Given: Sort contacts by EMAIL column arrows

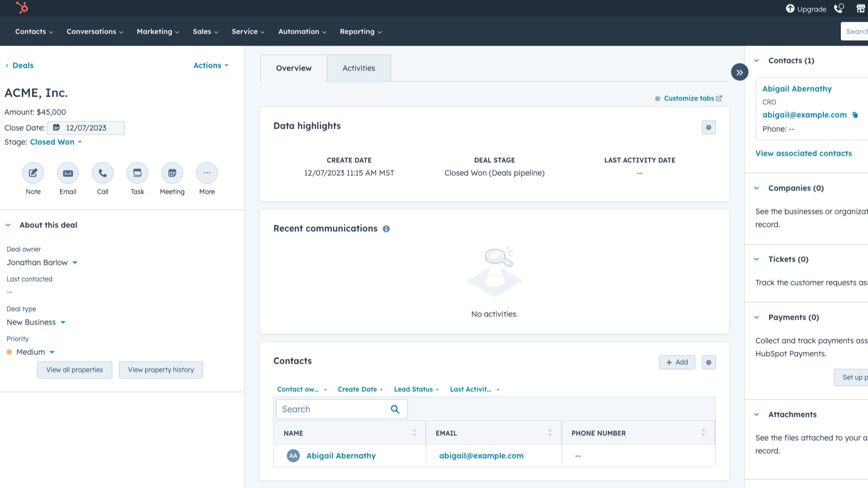Looking at the screenshot, I should (550, 433).
